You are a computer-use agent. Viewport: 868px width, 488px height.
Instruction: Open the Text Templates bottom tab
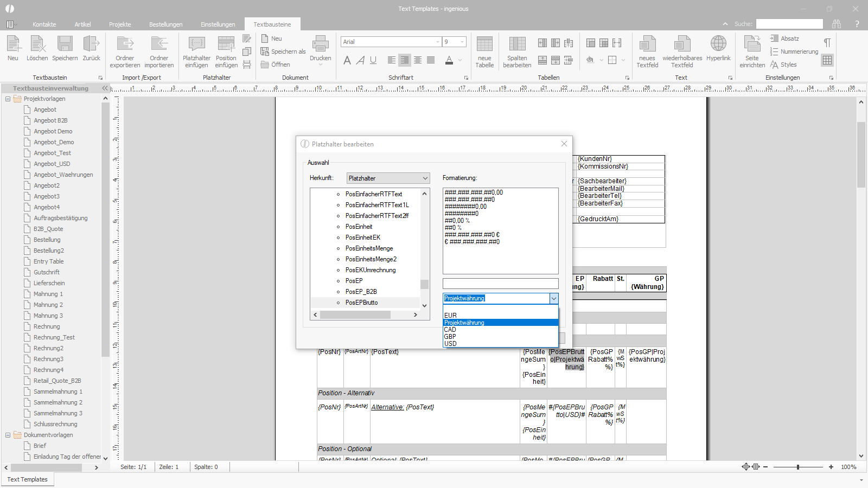click(x=28, y=479)
